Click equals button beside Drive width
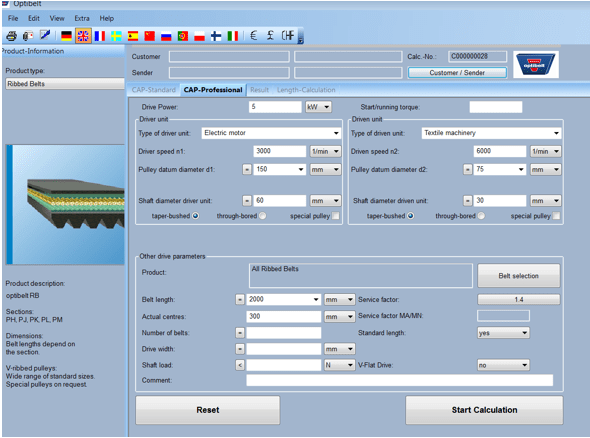590x438 pixels. click(x=240, y=349)
